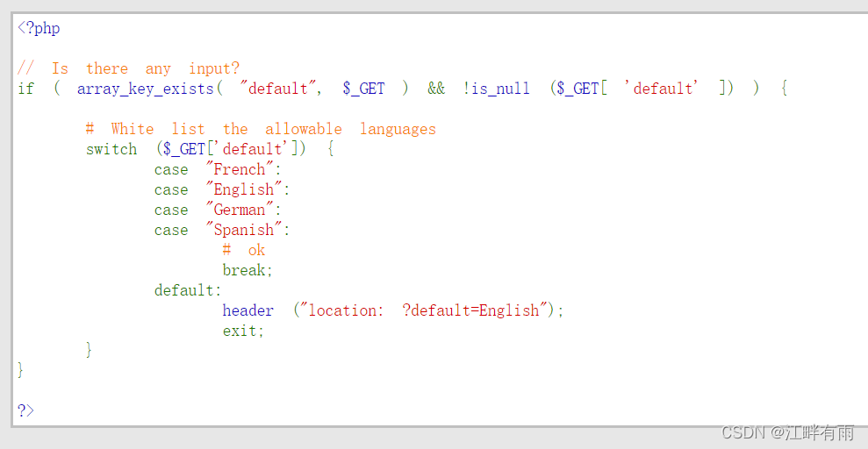
Task: Click the exit; statement
Action: click(244, 331)
